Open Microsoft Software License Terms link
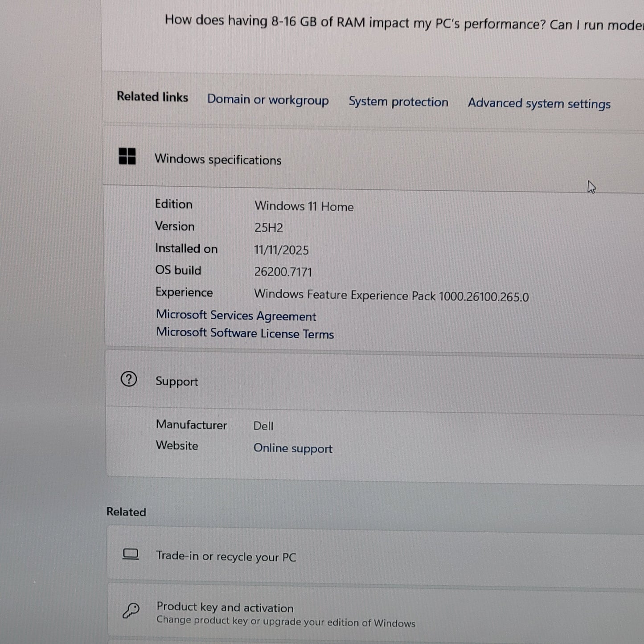Screen dimensions: 644x644 245,333
